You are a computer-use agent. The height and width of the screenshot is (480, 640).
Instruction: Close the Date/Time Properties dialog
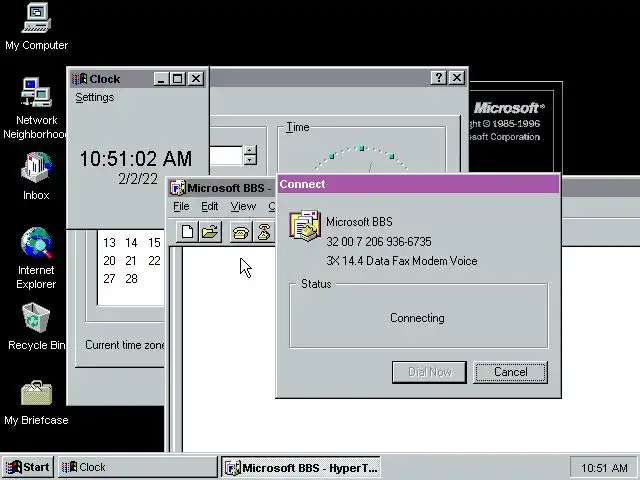click(x=457, y=78)
